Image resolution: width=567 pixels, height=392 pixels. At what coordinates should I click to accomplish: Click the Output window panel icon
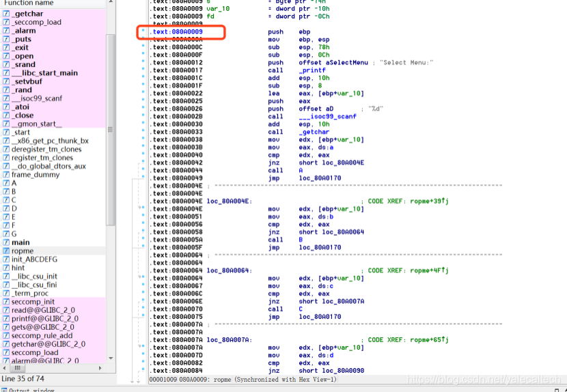(4, 390)
